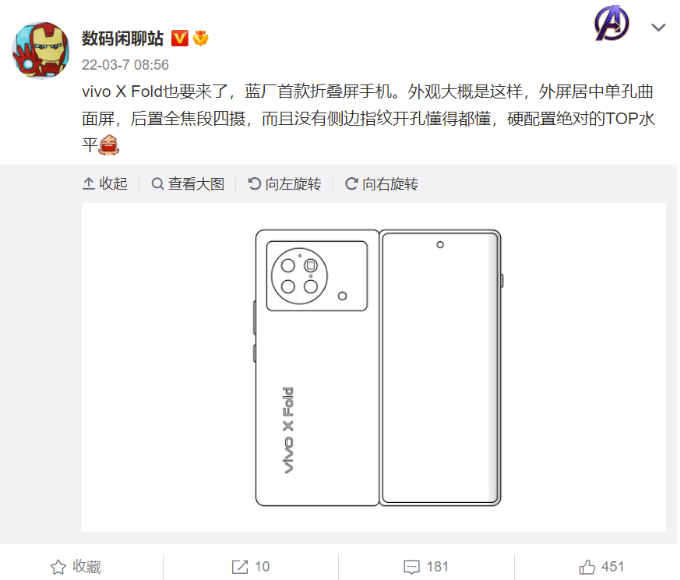The height and width of the screenshot is (580, 680).
Task: Open the 数码闲聊站 user profile link
Action: coord(123,39)
